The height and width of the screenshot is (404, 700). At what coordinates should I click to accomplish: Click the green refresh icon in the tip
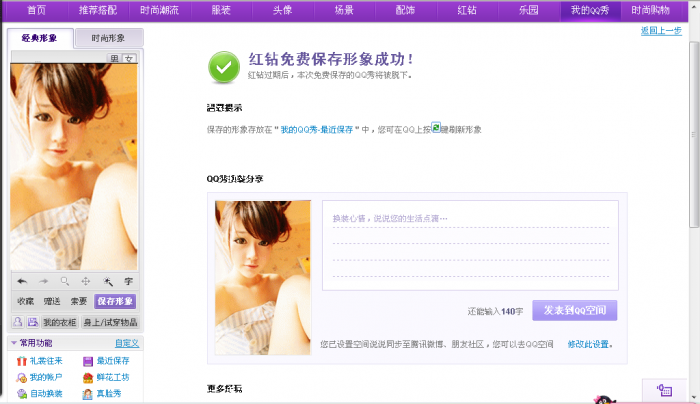[x=436, y=127]
